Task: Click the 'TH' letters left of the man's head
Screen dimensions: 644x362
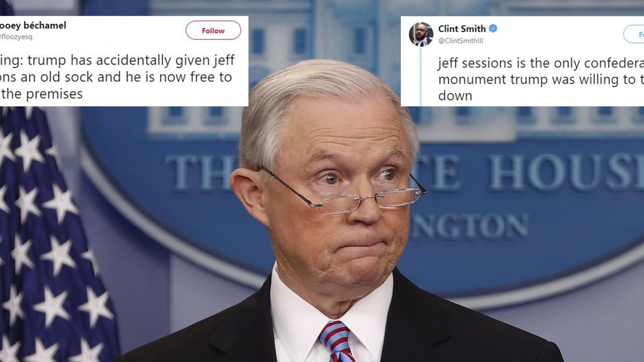Action: pyautogui.click(x=197, y=173)
